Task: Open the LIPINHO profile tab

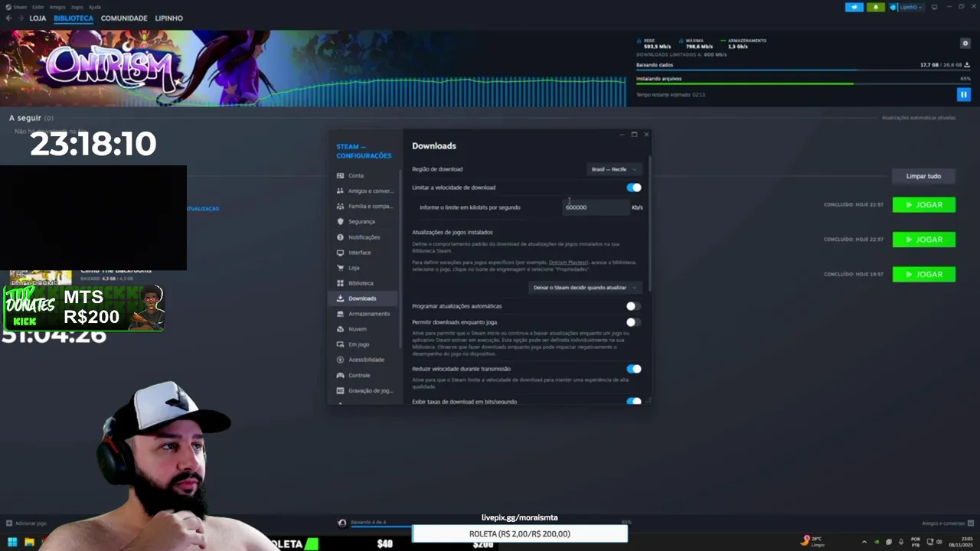Action: 169,18
